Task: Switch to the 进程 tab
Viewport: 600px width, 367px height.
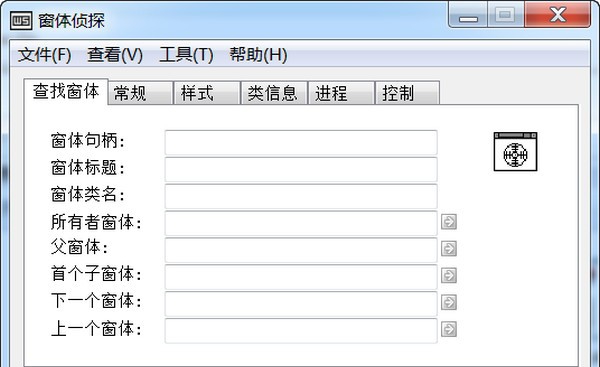Action: coord(341,93)
